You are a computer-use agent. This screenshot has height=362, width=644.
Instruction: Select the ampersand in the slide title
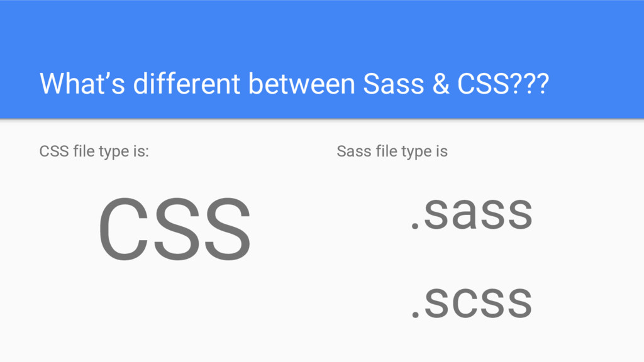(x=441, y=84)
